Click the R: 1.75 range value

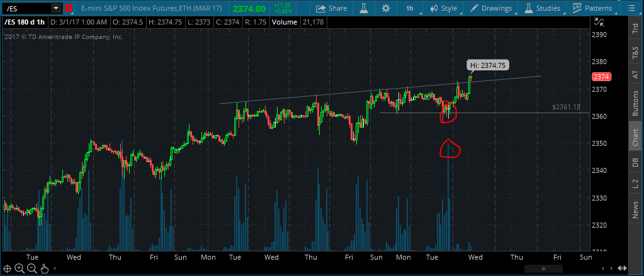(256, 22)
